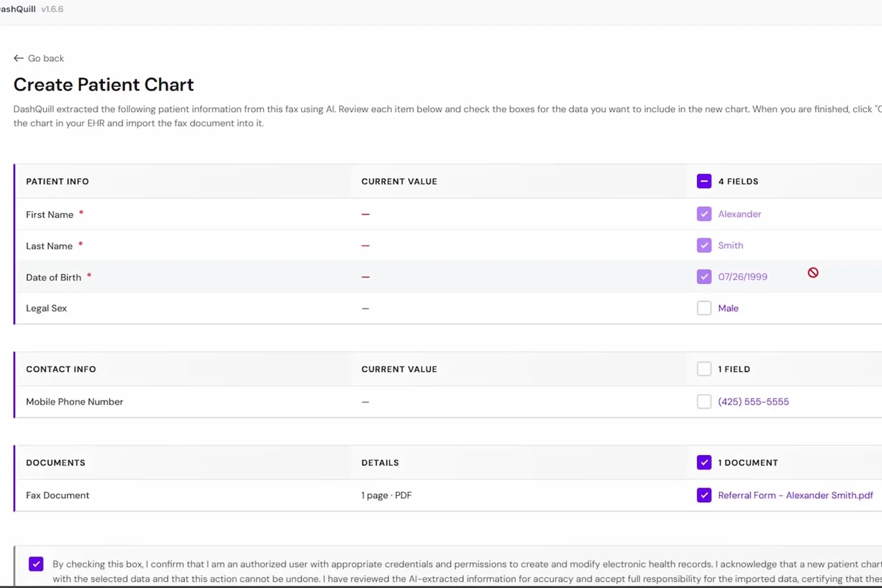Viewport: 882px width, 588px height.
Task: Click the 1 page · PDF details text
Action: click(x=386, y=495)
